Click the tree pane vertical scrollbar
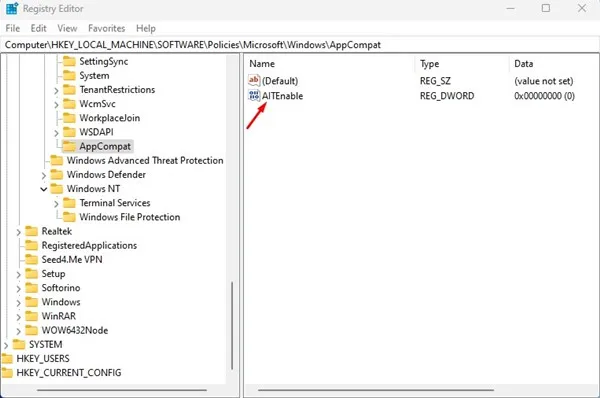The width and height of the screenshot is (600, 398). click(x=232, y=325)
